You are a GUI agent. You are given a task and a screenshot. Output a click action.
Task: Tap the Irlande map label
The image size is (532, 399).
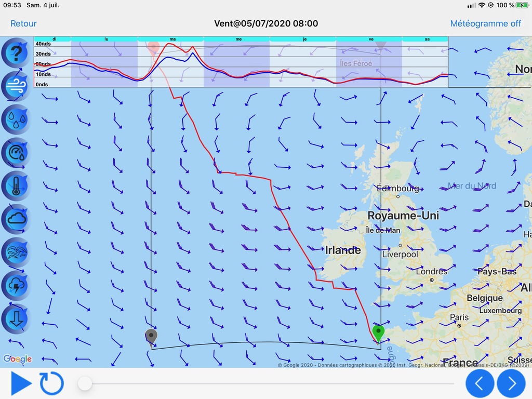click(343, 250)
